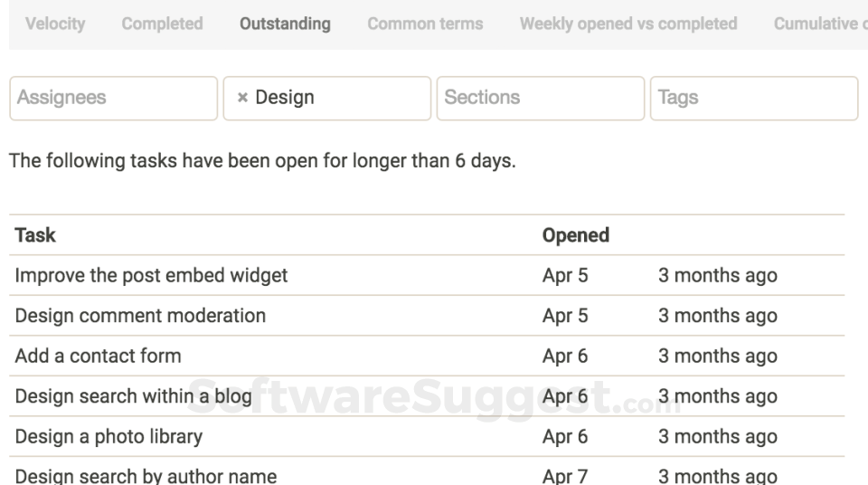
Task: Expand the Sections filter dropdown
Action: tap(541, 99)
